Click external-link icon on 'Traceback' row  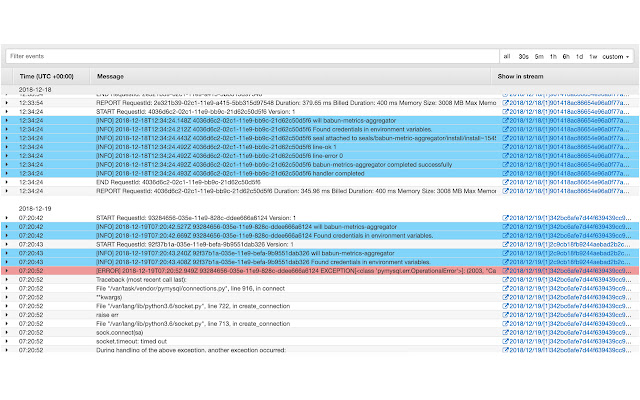(505, 280)
